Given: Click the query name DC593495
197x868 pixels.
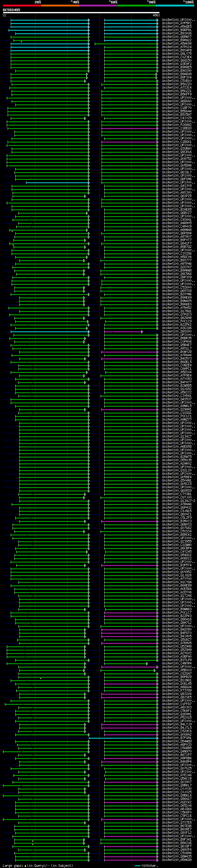Looking at the screenshot, I should coord(11,10).
